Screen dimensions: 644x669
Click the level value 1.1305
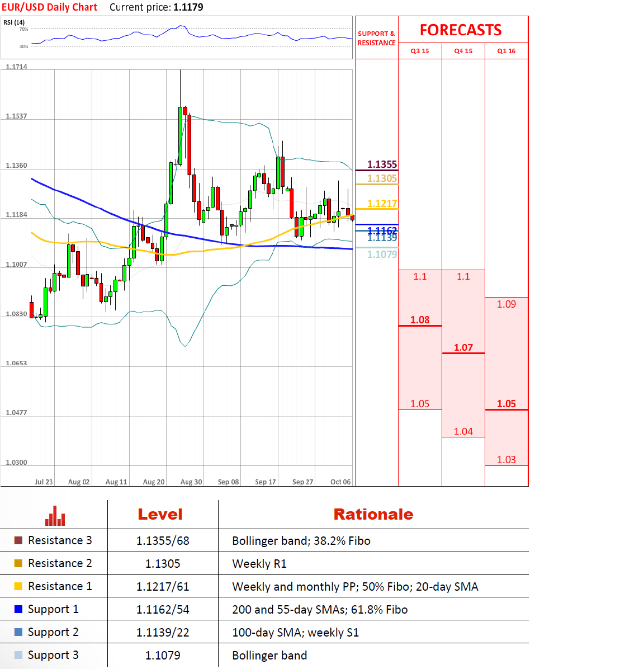click(x=163, y=564)
